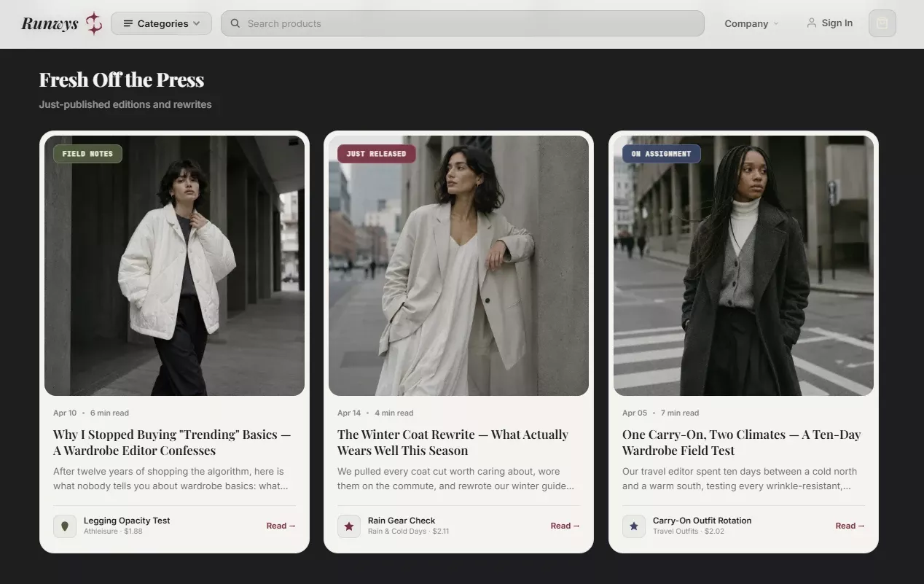Click the Runwys logo
This screenshot has height=584, width=924.
61,23
